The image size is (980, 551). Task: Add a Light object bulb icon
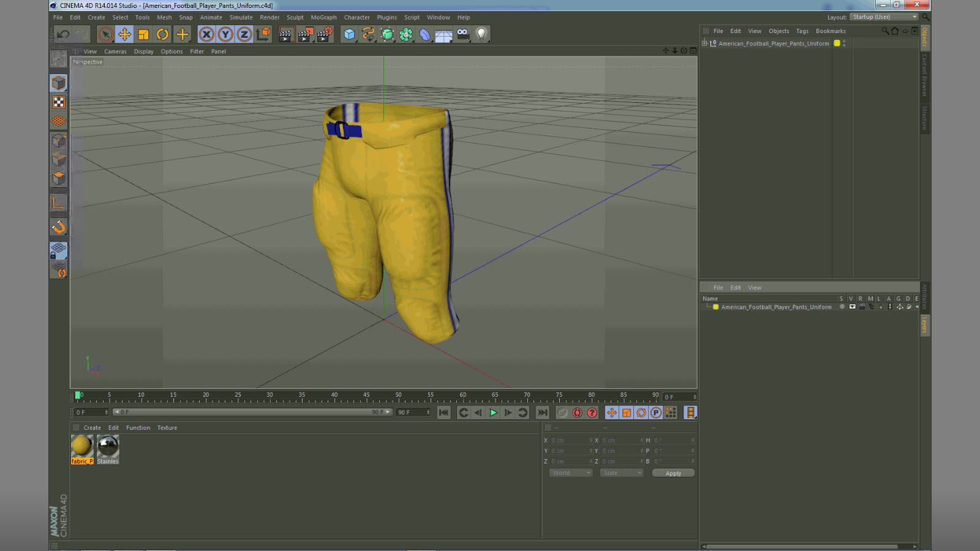click(482, 34)
